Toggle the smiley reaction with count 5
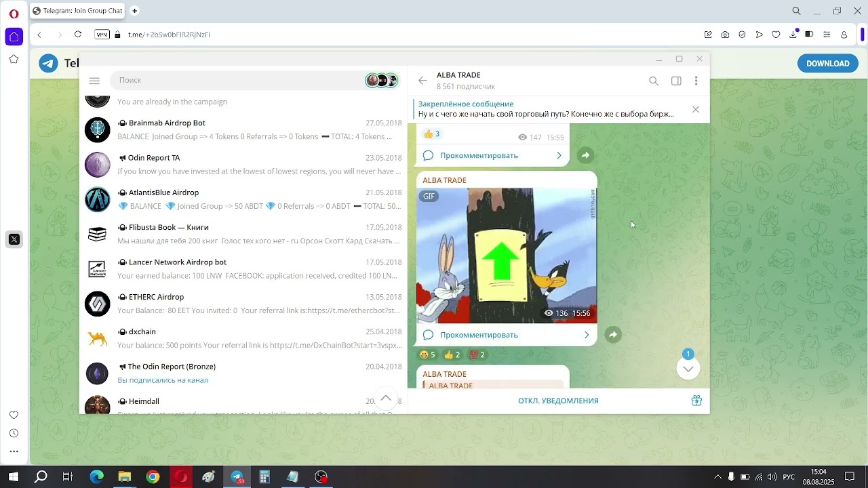 tap(427, 354)
